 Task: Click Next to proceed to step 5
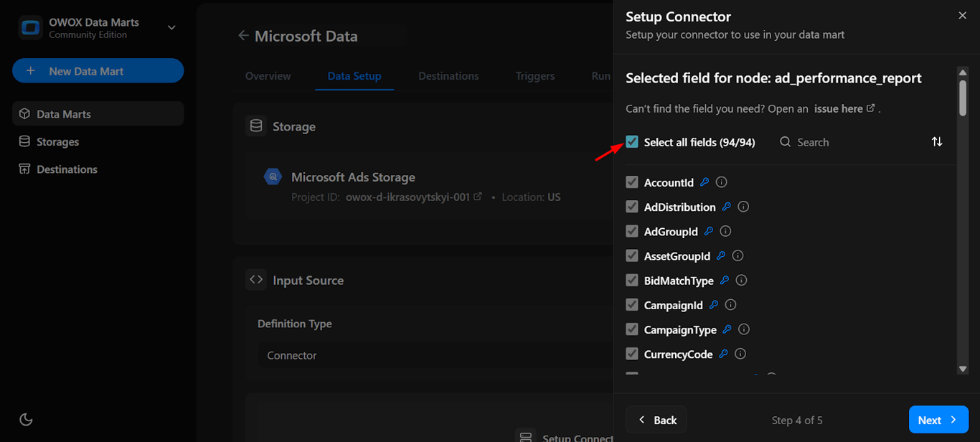pos(938,420)
